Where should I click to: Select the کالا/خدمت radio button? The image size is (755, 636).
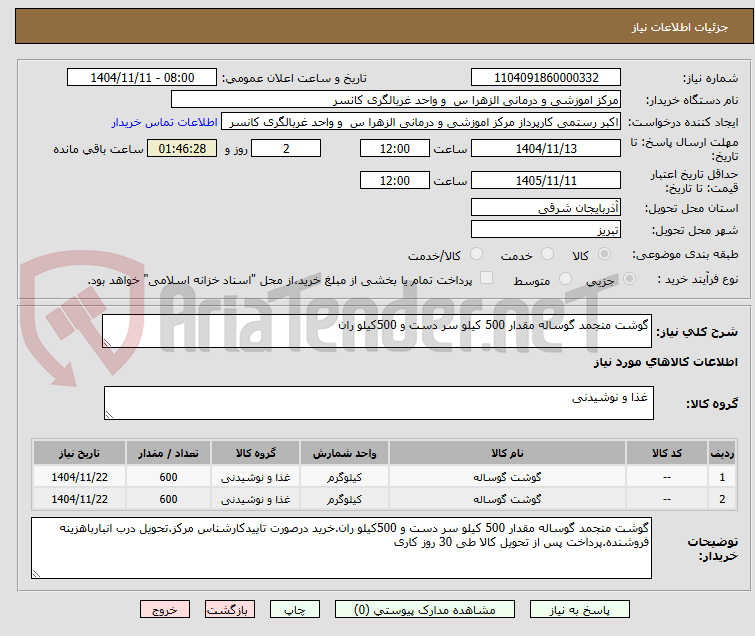[476, 254]
